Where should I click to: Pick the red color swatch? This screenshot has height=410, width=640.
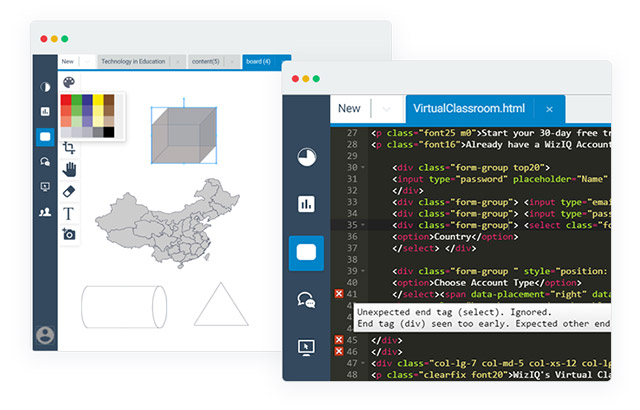(66, 100)
